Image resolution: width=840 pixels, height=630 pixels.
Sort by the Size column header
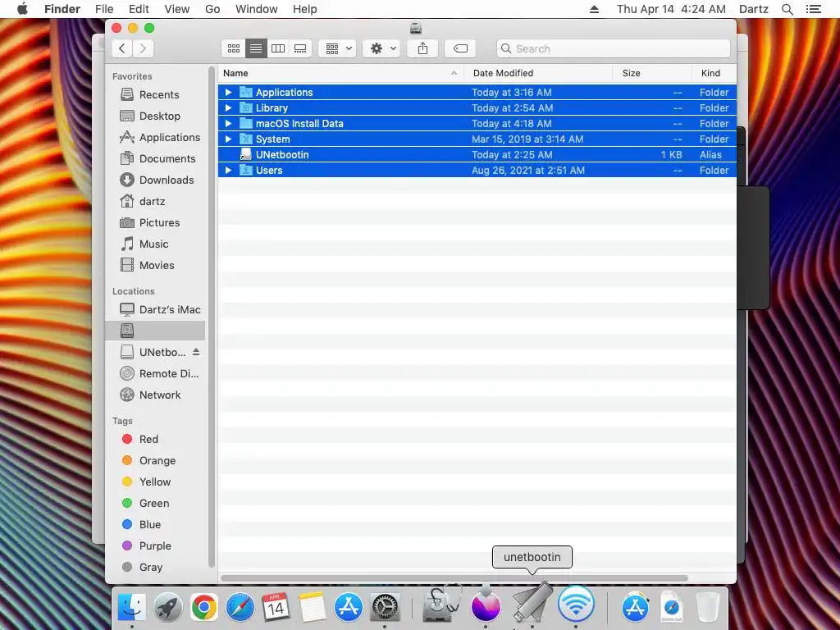coord(652,73)
